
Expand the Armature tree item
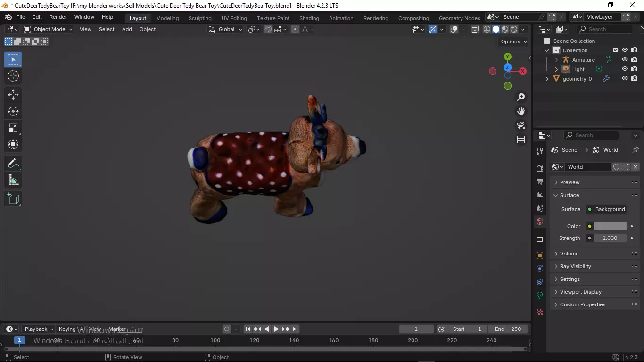coord(556,60)
